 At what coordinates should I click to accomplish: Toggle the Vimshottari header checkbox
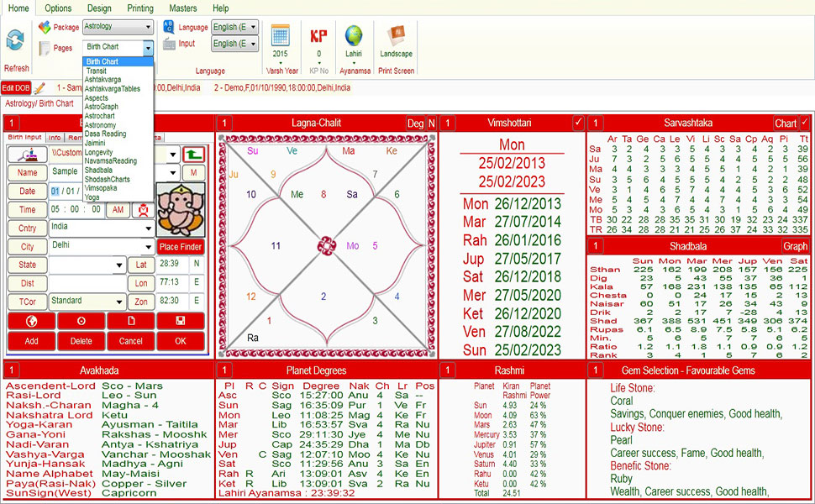pyautogui.click(x=578, y=123)
